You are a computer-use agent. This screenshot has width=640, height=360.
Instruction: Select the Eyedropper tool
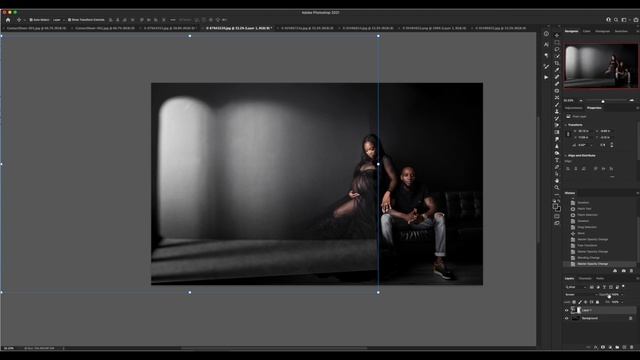coord(557,70)
